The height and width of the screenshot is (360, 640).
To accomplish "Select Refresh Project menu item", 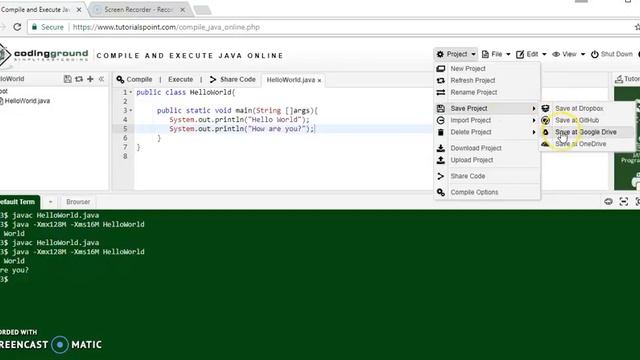I will tap(487, 80).
